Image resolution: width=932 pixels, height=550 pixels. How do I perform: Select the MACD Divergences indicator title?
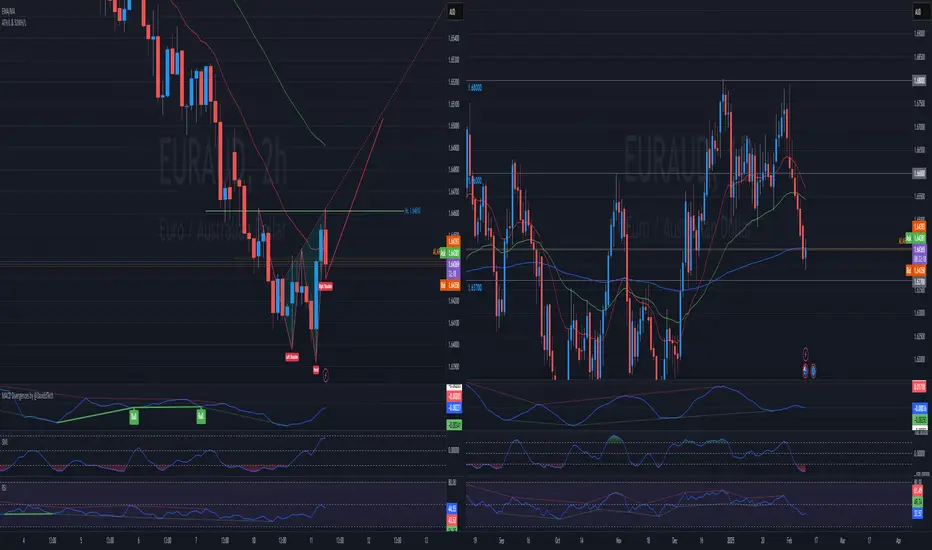[x=27, y=395]
